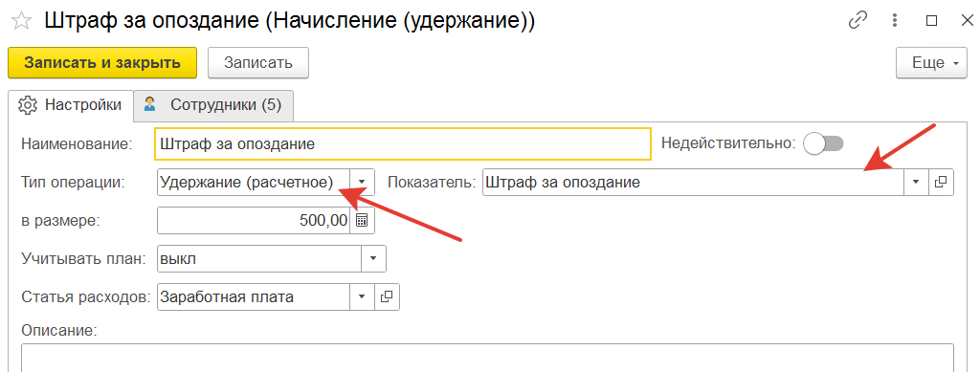980x372 pixels.
Task: Click the Учитывать план field value 'выкл'
Action: pyautogui.click(x=259, y=258)
